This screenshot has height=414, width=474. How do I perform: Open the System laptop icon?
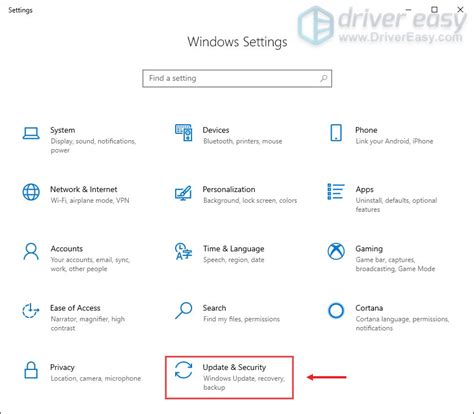coord(31,133)
